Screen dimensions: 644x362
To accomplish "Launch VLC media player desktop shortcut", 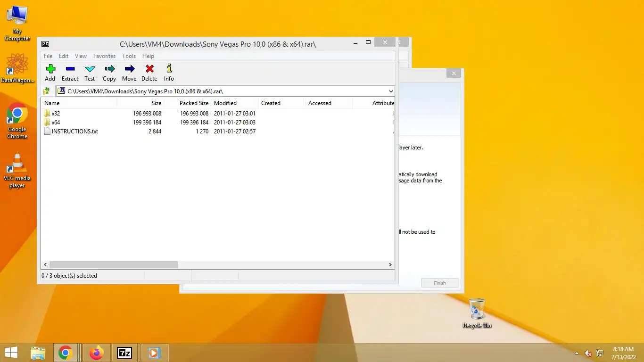I will coord(17,170).
